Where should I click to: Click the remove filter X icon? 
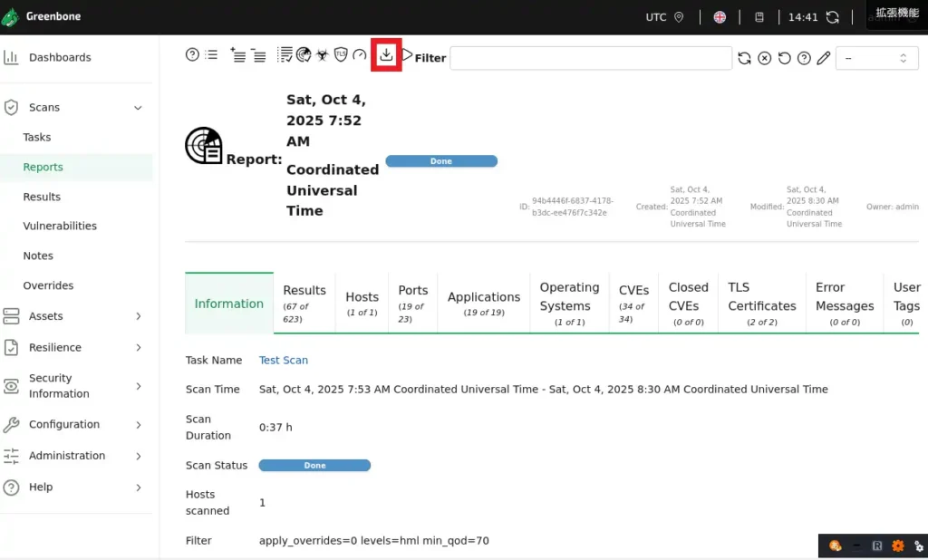[764, 58]
